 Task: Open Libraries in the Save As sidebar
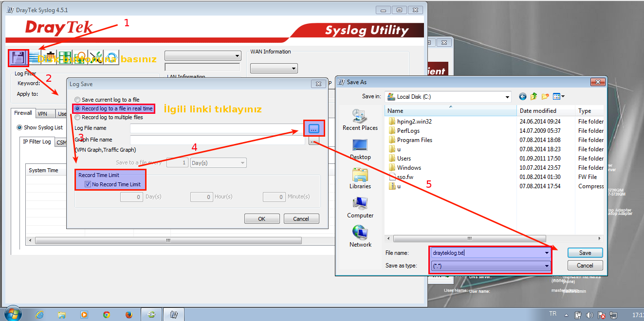tap(360, 178)
